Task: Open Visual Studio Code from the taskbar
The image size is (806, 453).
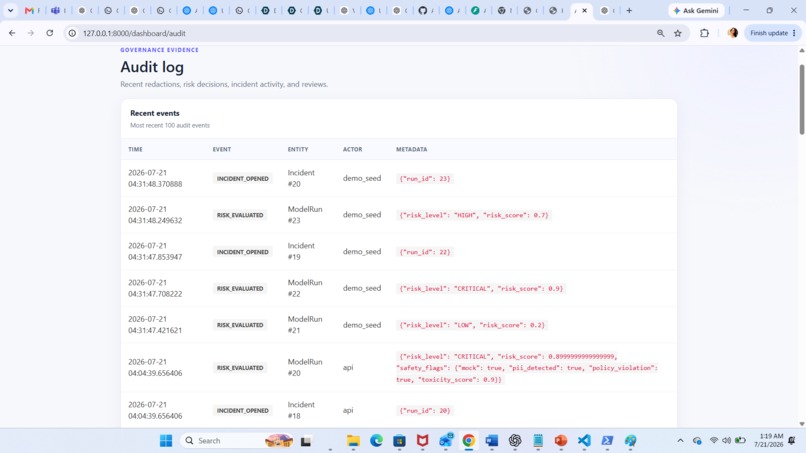Action: pos(584,441)
